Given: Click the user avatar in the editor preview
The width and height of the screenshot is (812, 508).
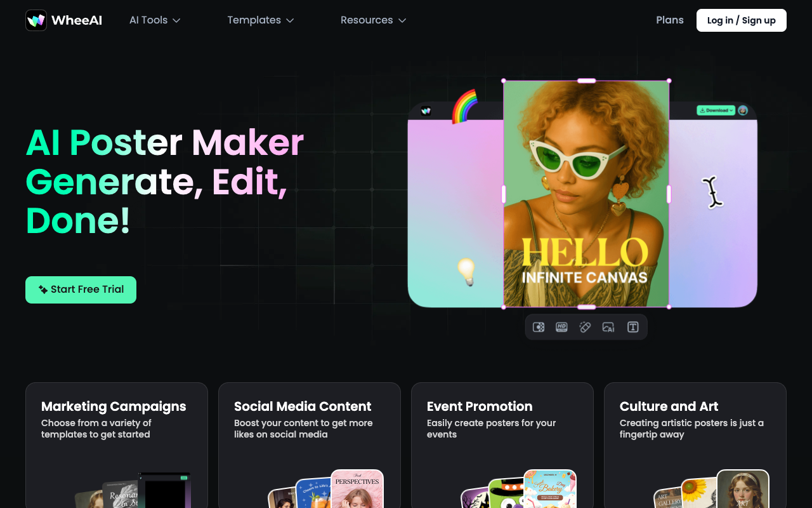Looking at the screenshot, I should click(743, 110).
